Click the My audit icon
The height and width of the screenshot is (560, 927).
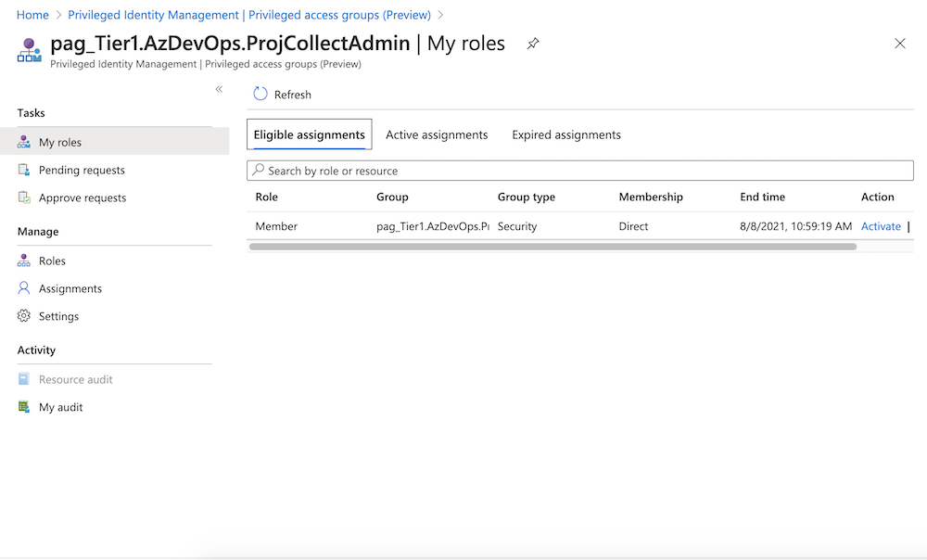(25, 407)
